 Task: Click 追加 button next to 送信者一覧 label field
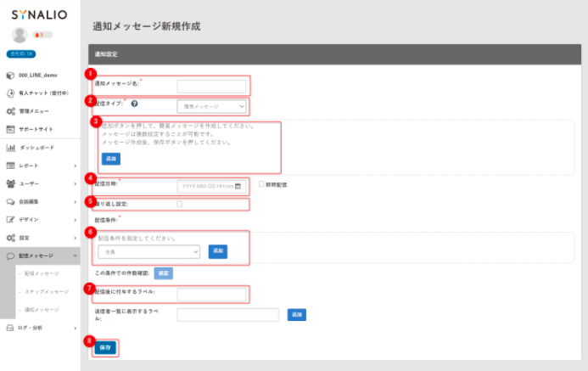[x=297, y=314]
